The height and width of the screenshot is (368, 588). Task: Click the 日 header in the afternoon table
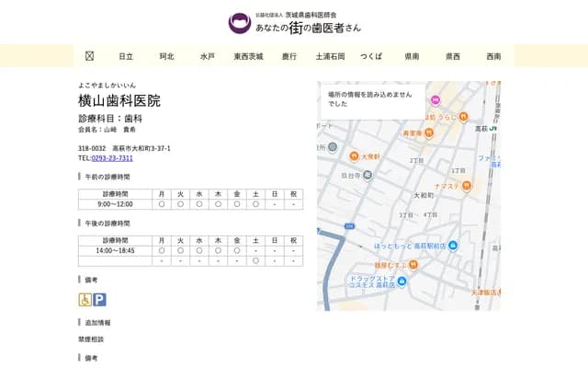[x=275, y=240]
